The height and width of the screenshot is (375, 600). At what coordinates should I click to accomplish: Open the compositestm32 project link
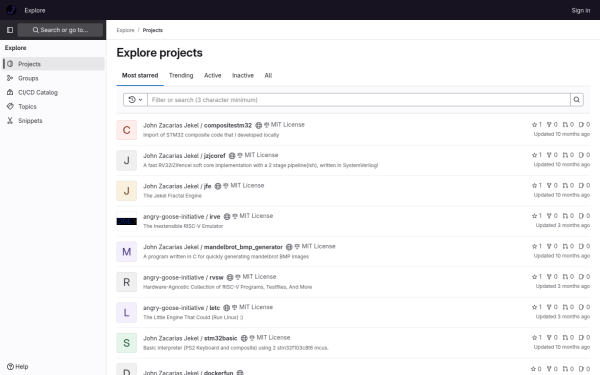tap(197, 125)
